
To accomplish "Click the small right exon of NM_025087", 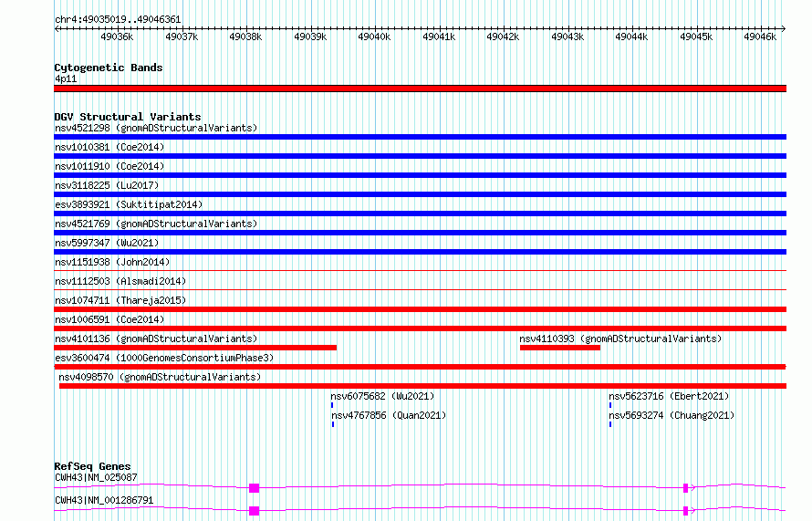I will coord(686,488).
